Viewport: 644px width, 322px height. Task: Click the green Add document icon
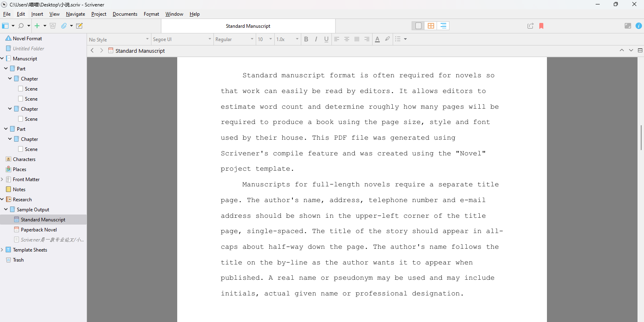37,26
